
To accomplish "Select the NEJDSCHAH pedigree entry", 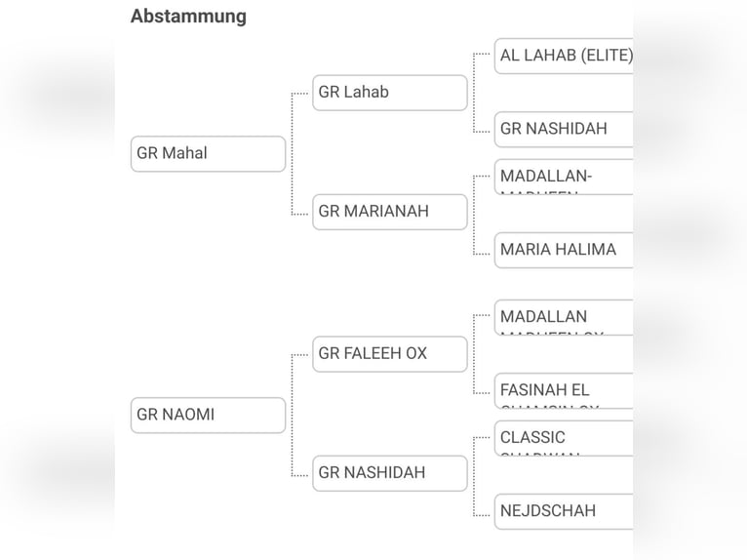I will (x=564, y=511).
